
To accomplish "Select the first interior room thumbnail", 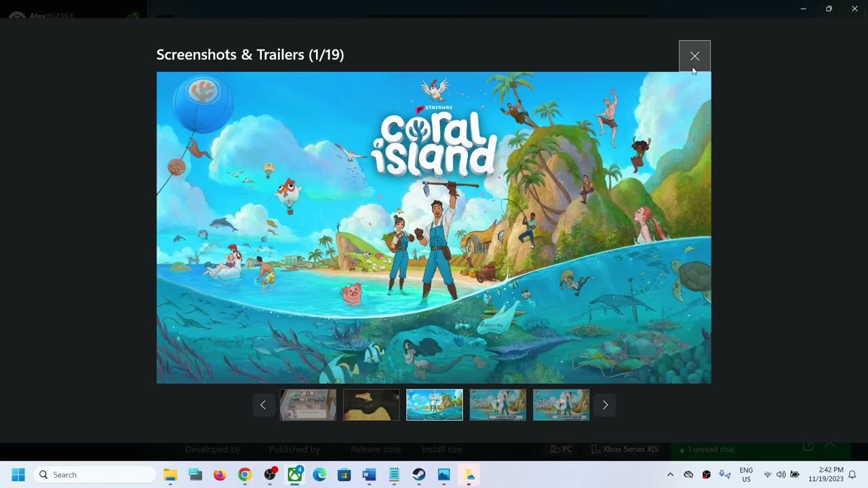I will 308,405.
